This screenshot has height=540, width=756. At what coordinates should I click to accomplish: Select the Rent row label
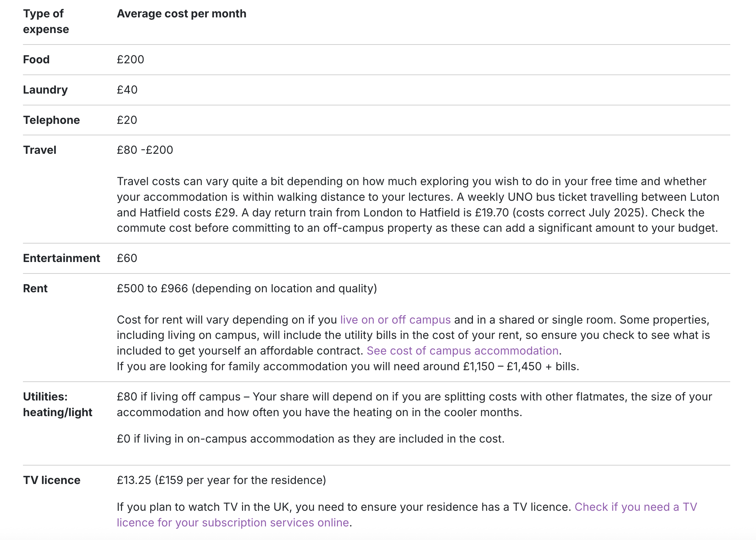point(35,288)
